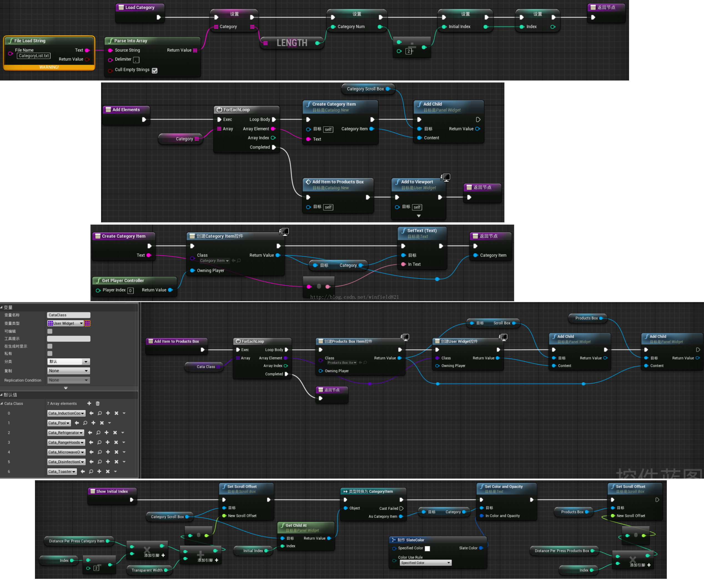Empty the Cata Class array with trash icon
This screenshot has height=588, width=704.
[x=97, y=403]
